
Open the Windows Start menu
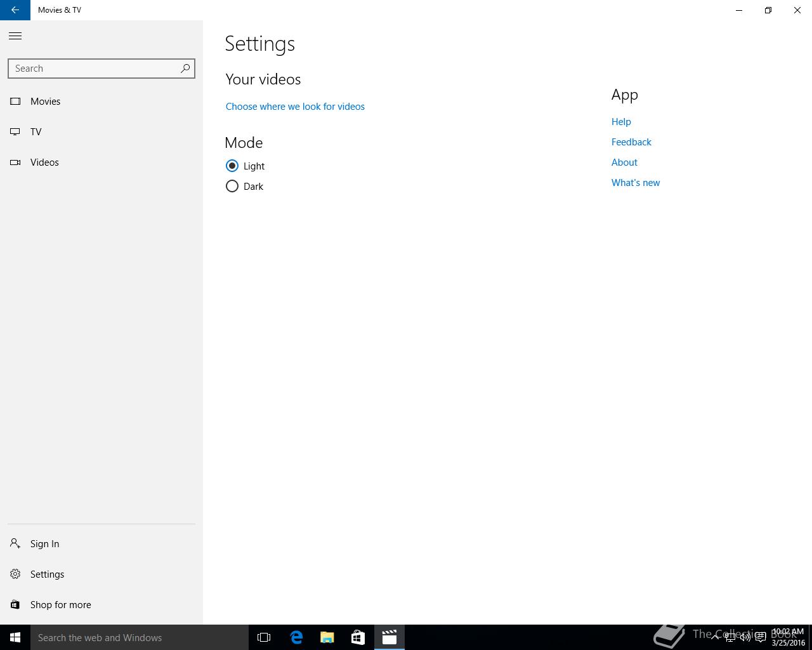[15, 637]
